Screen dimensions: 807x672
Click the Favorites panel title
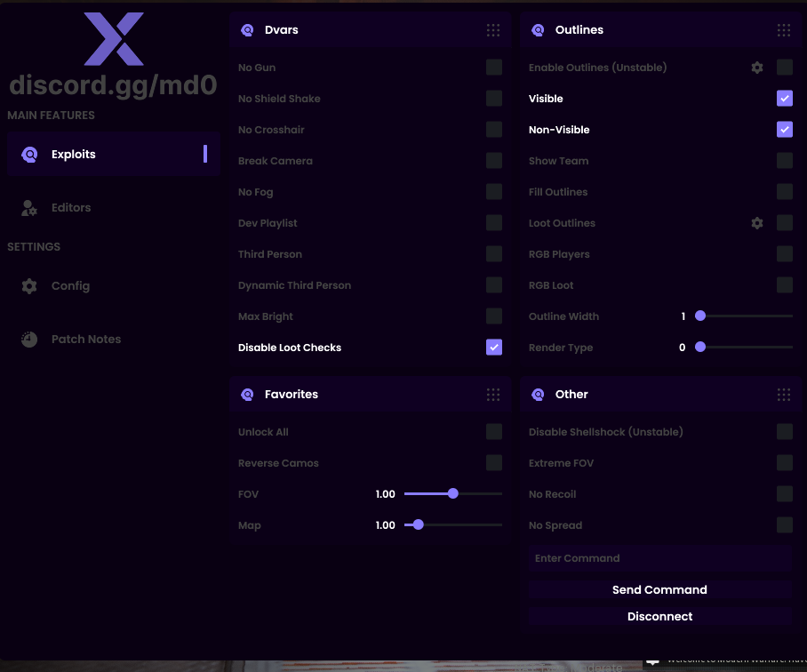[x=292, y=394]
